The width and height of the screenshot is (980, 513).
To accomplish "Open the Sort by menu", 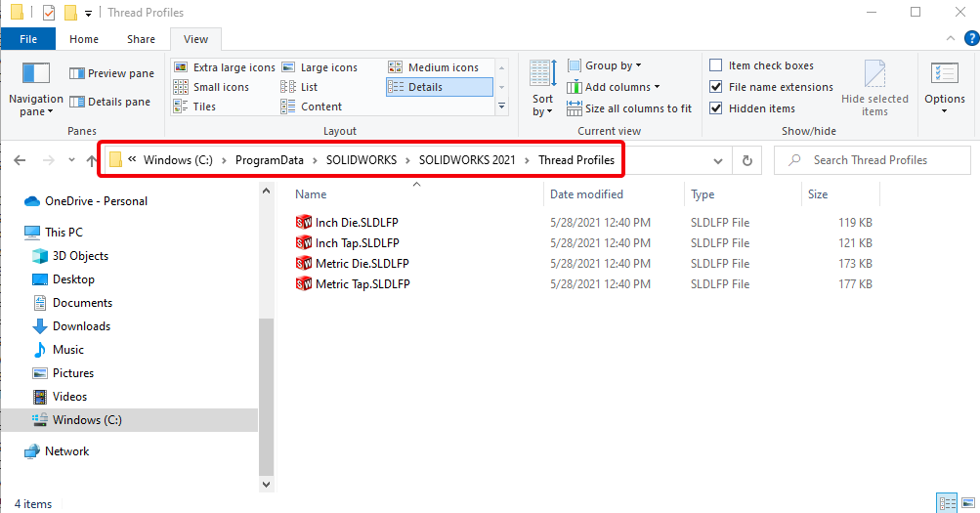I will pos(542,88).
